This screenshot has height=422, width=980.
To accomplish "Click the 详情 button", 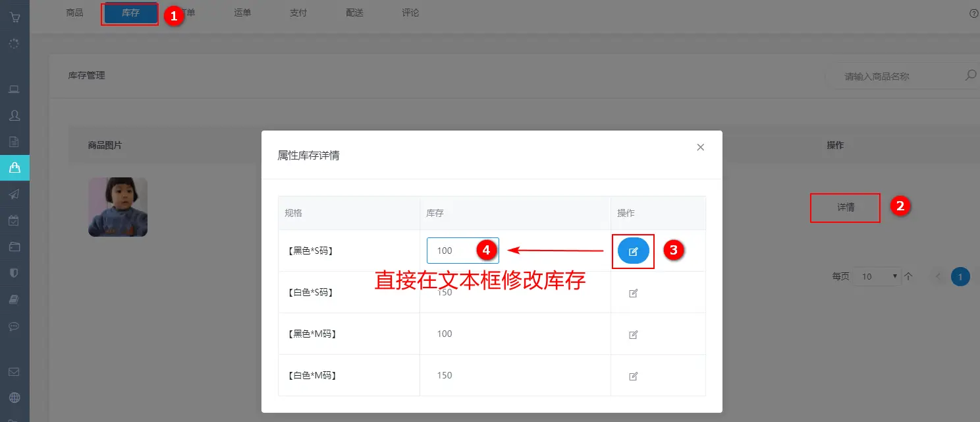I will pyautogui.click(x=845, y=207).
